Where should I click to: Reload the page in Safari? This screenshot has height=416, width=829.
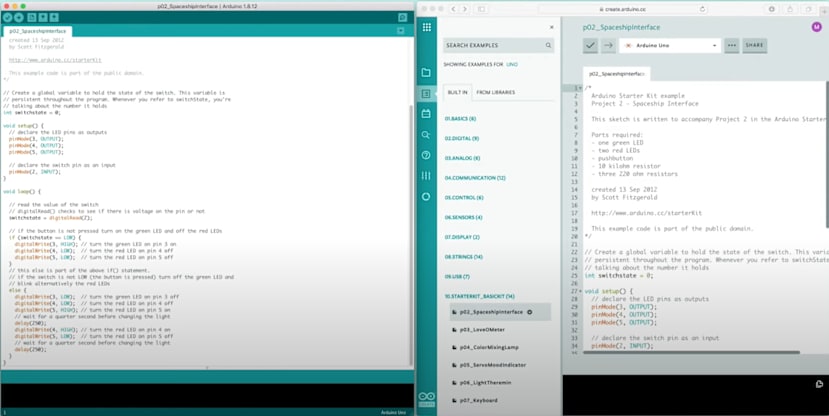click(x=702, y=9)
